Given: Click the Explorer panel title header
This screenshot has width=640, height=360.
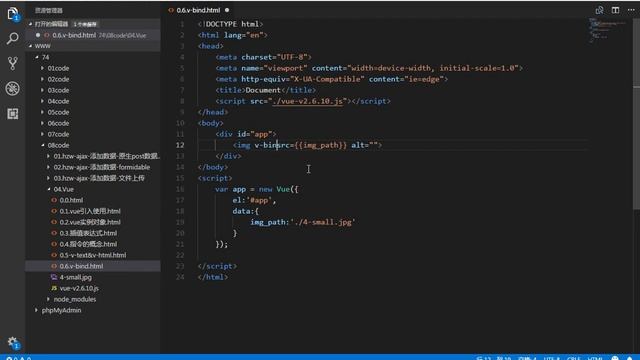Looking at the screenshot, I should 49,11.
